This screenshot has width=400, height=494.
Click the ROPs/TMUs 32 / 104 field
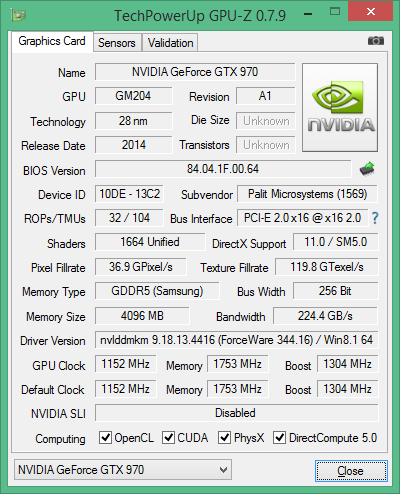(129, 218)
